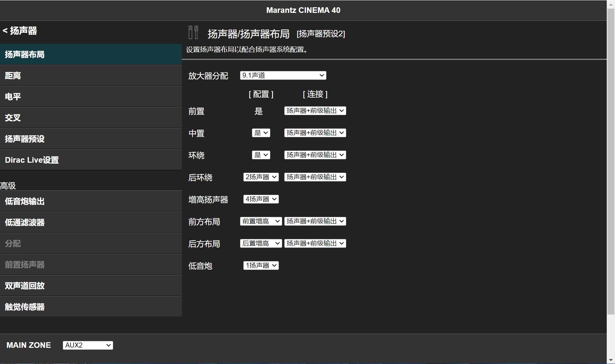Change 前方布局 to a different layout

260,221
